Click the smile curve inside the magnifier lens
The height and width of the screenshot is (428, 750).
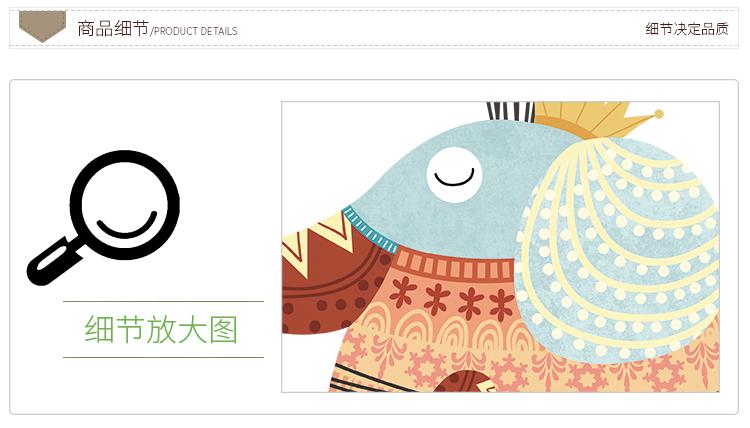coord(127,225)
